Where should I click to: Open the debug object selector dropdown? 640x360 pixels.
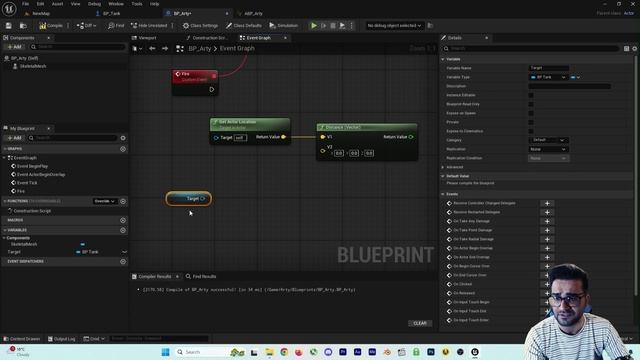coord(394,25)
